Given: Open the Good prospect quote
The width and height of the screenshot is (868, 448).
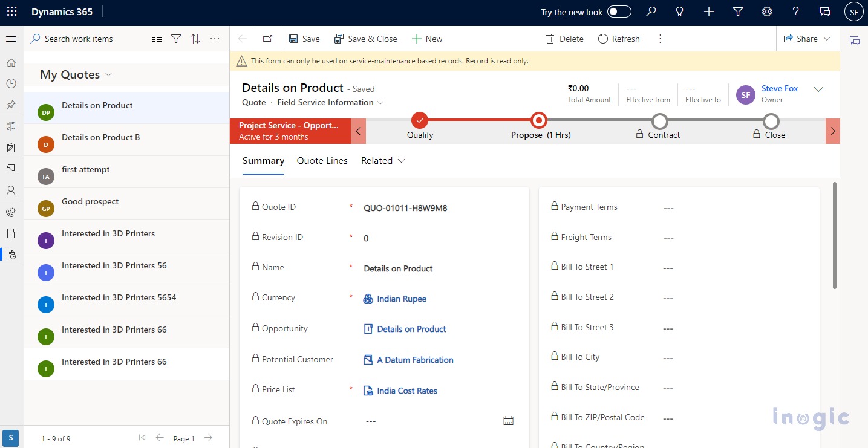Looking at the screenshot, I should (126, 204).
